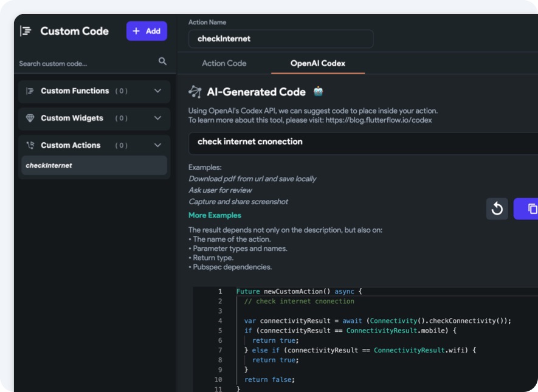Click the search magnifier icon
538x392 pixels.
(x=162, y=61)
